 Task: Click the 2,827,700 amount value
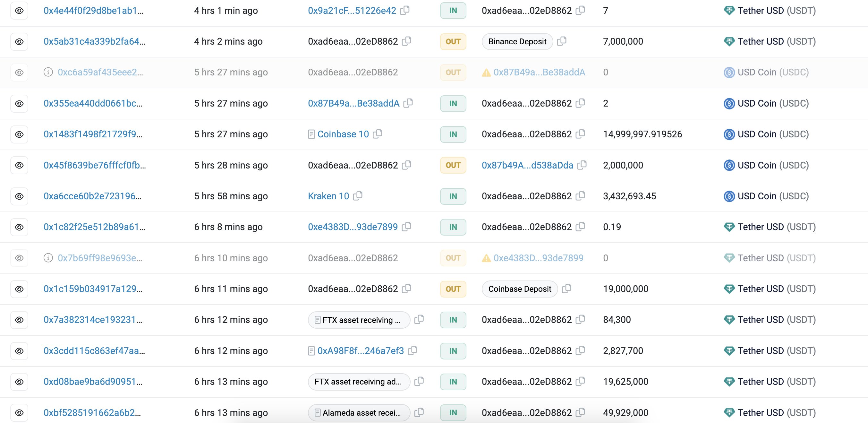[x=623, y=351]
